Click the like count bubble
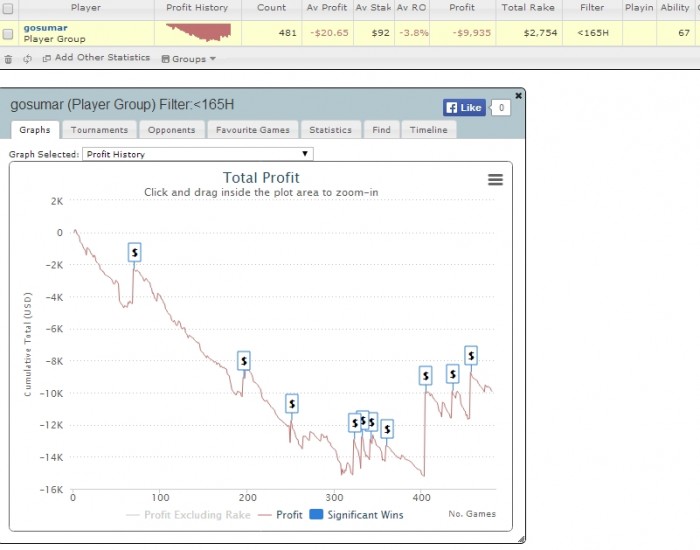Viewport: 700px width, 550px height. point(501,108)
